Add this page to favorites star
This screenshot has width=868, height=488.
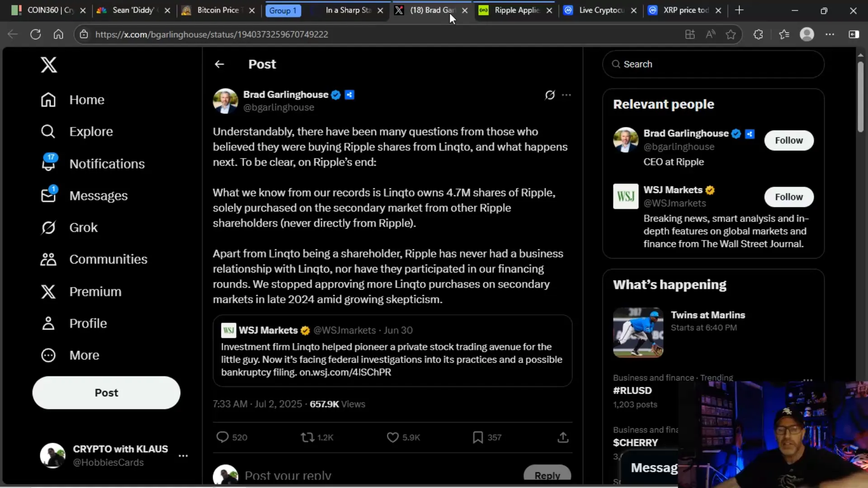(731, 34)
